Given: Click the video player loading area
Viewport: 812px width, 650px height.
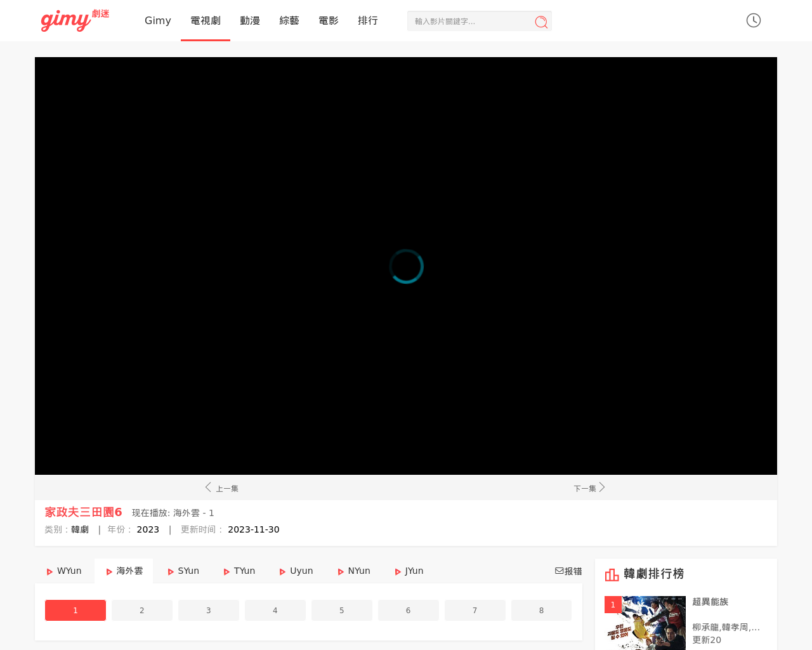Looking at the screenshot, I should pyautogui.click(x=406, y=266).
